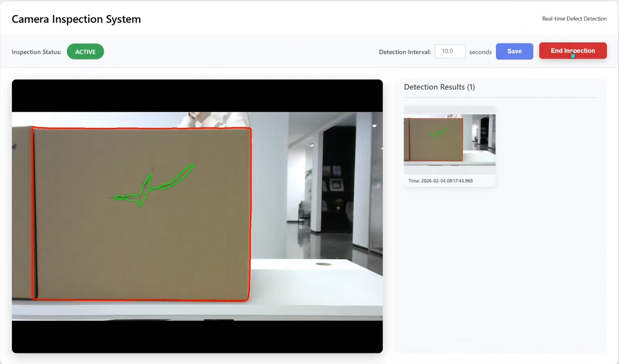
Task: Click the Real-time Defect Detection label
Action: point(574,19)
